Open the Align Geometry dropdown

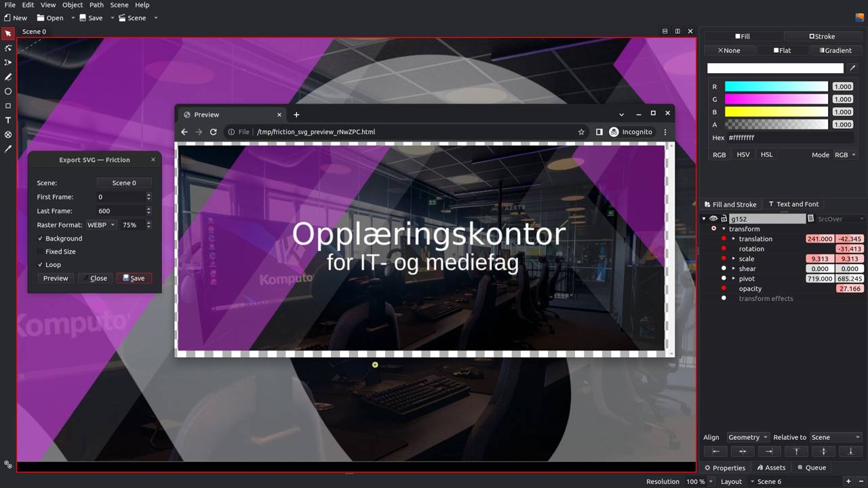[747, 437]
